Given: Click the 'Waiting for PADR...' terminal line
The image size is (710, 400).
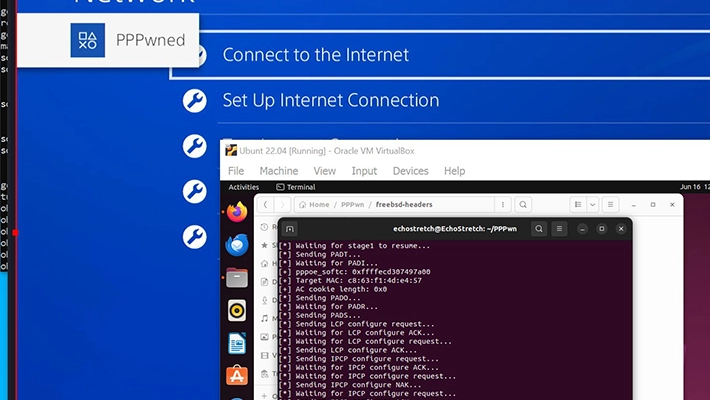Looking at the screenshot, I should [x=328, y=307].
